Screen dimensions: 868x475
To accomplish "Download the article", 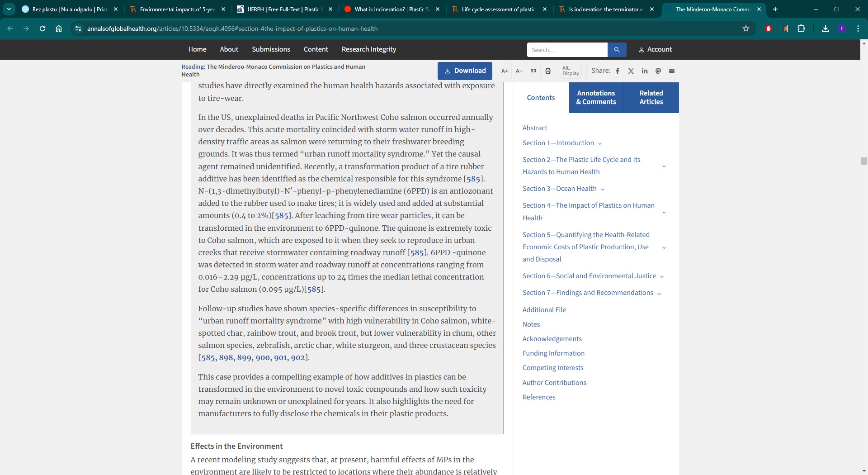I will pyautogui.click(x=465, y=71).
